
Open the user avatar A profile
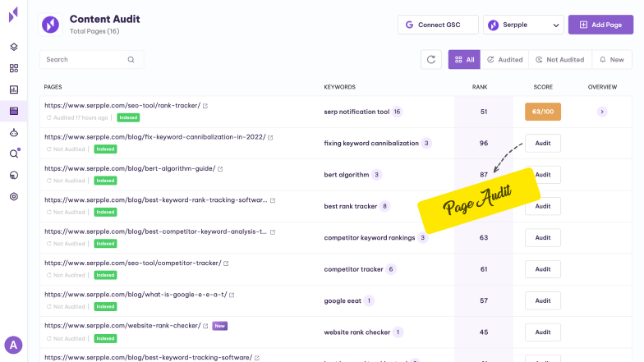(13, 345)
